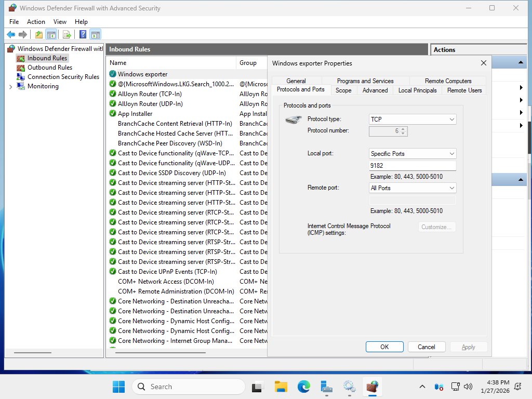Switch to the Advanced tab
The height and width of the screenshot is (399, 532).
[x=375, y=90]
